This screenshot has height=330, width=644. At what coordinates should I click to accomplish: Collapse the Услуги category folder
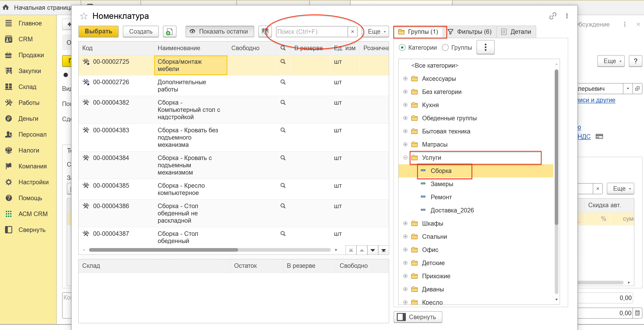click(405, 158)
